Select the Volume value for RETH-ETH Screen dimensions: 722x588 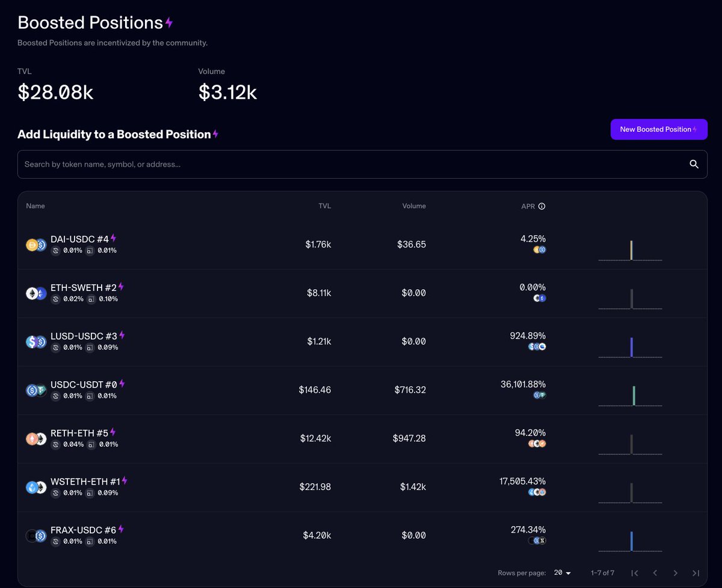pyautogui.click(x=410, y=438)
